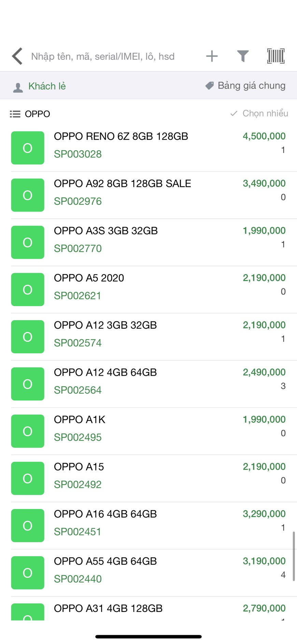The image size is (297, 644).
Task: Enable Chọn nhiều multi-select
Action: [x=259, y=113]
